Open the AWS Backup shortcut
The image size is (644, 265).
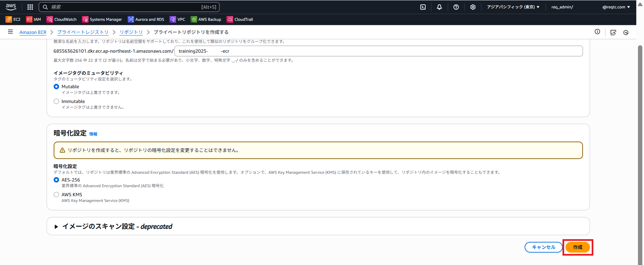click(206, 19)
